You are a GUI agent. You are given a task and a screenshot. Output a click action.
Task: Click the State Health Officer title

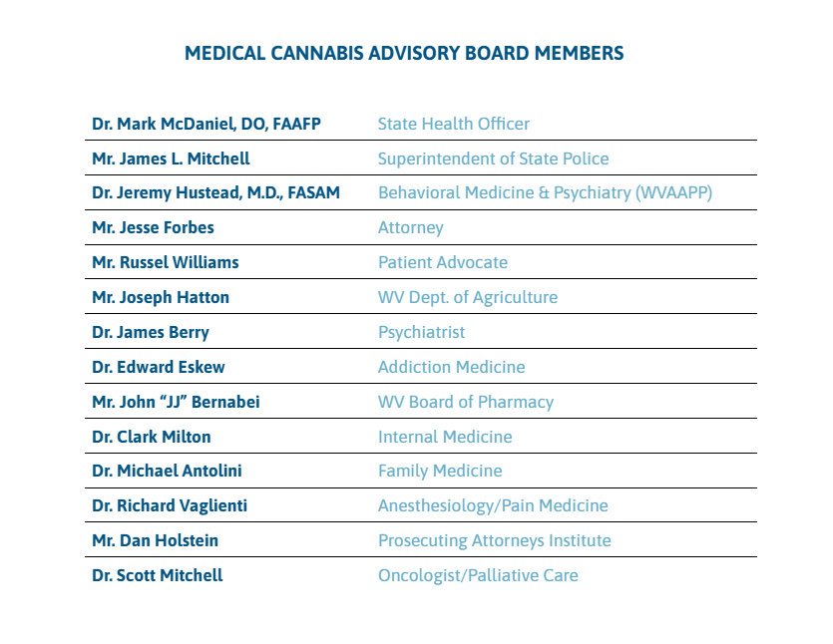(453, 125)
